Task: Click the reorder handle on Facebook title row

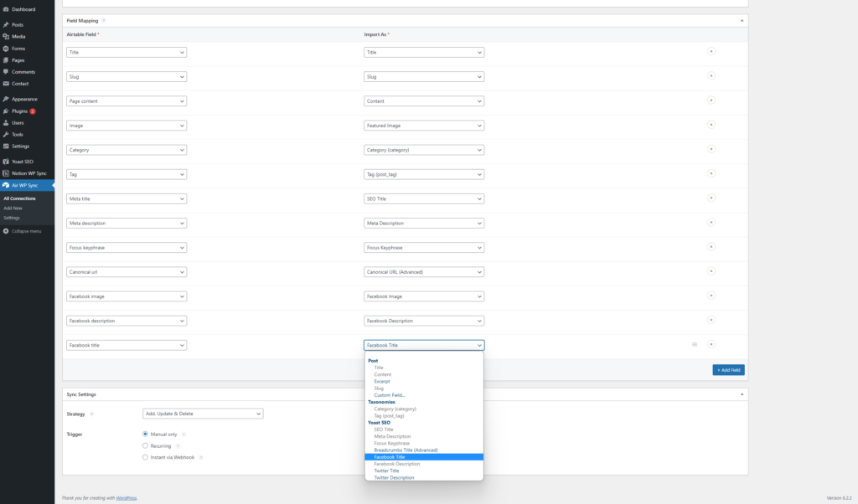Action: tap(695, 344)
